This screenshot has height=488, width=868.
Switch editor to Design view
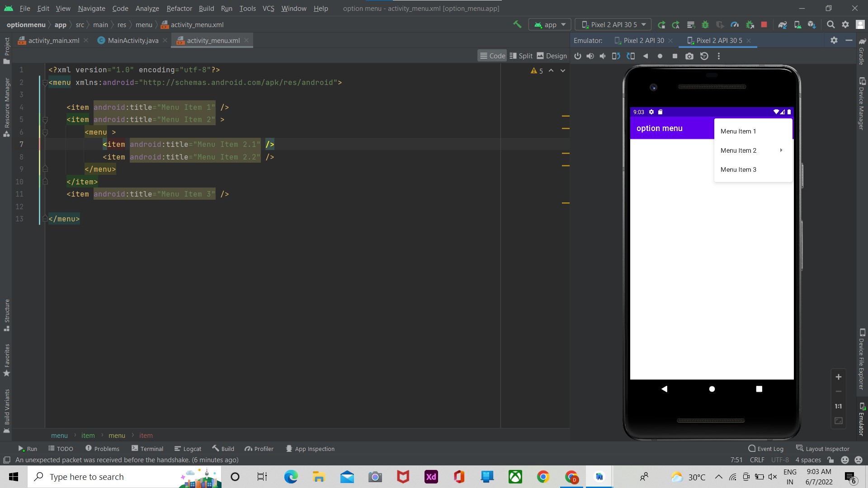(x=552, y=56)
